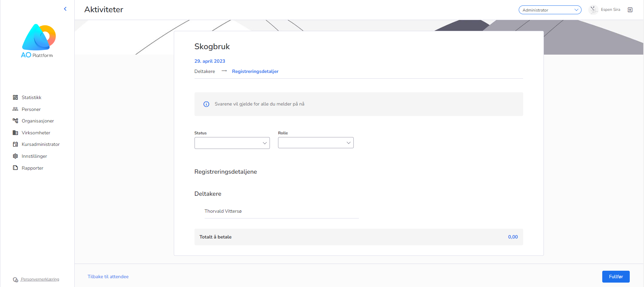
Task: Click the 0,00 total amount
Action: 513,237
